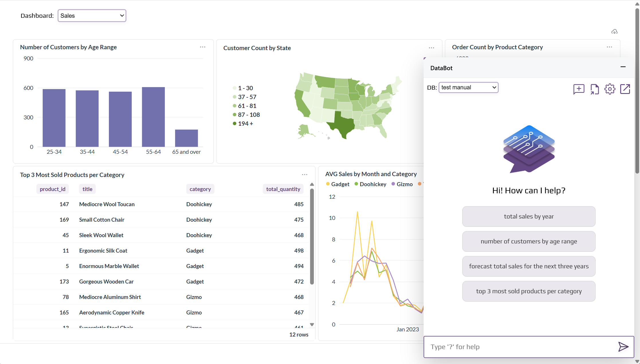Image resolution: width=640 pixels, height=364 pixels.
Task: Click the DataBot logo in the chat panel
Action: (529, 149)
